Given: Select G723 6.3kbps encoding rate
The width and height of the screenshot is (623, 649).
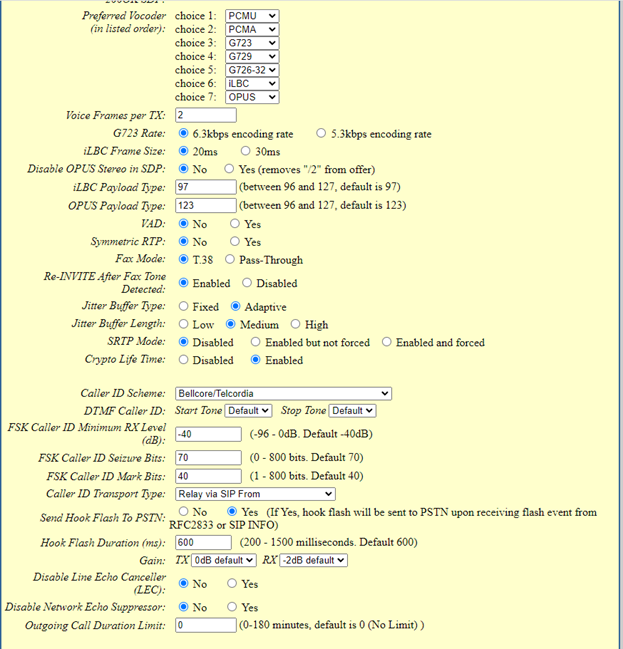Looking at the screenshot, I should pyautogui.click(x=183, y=133).
